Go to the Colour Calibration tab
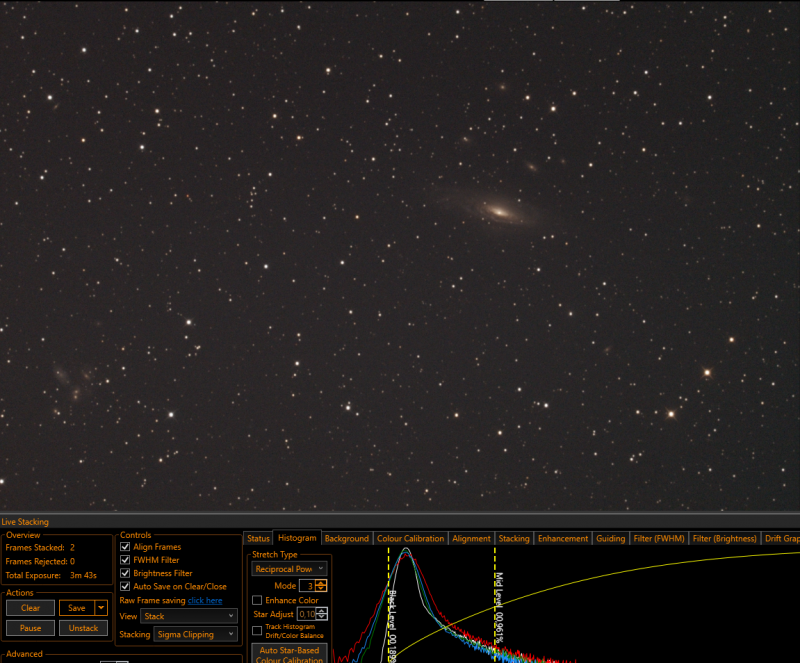800x663 pixels. tap(410, 538)
